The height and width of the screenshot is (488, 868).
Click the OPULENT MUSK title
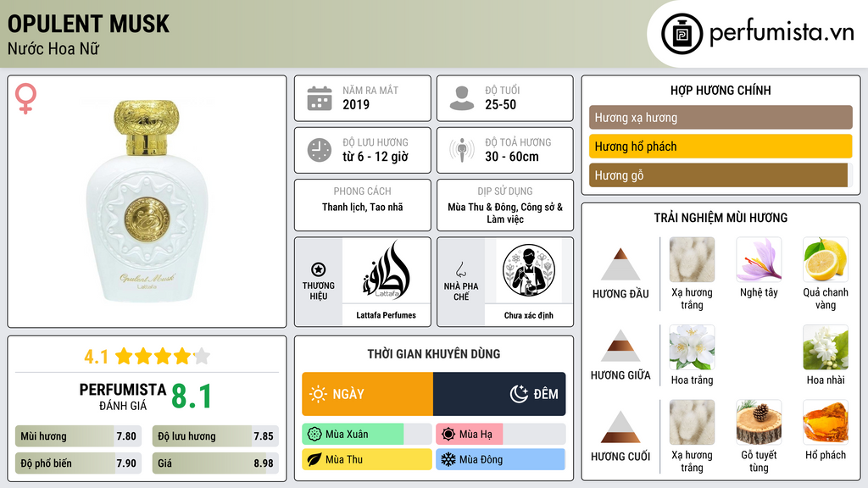point(88,24)
